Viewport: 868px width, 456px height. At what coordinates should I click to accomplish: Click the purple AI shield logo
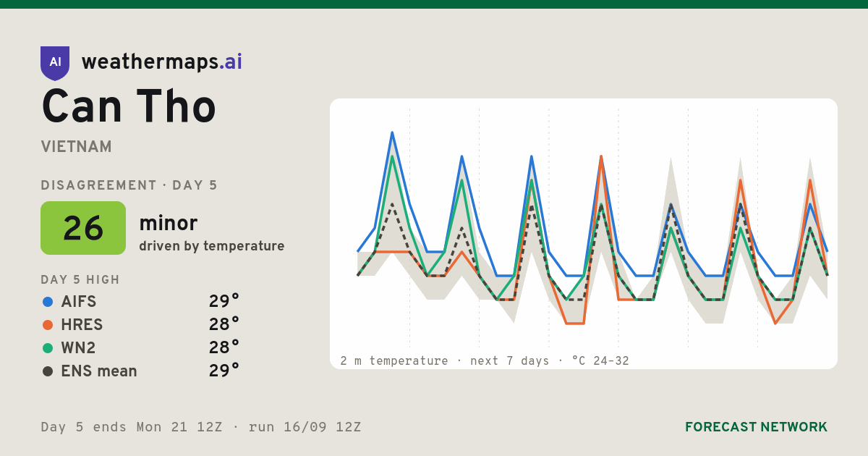55,63
